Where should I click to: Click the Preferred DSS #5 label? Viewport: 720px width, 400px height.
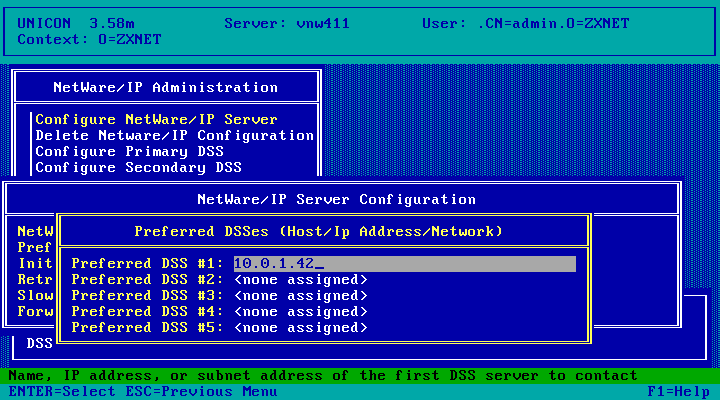(x=147, y=328)
